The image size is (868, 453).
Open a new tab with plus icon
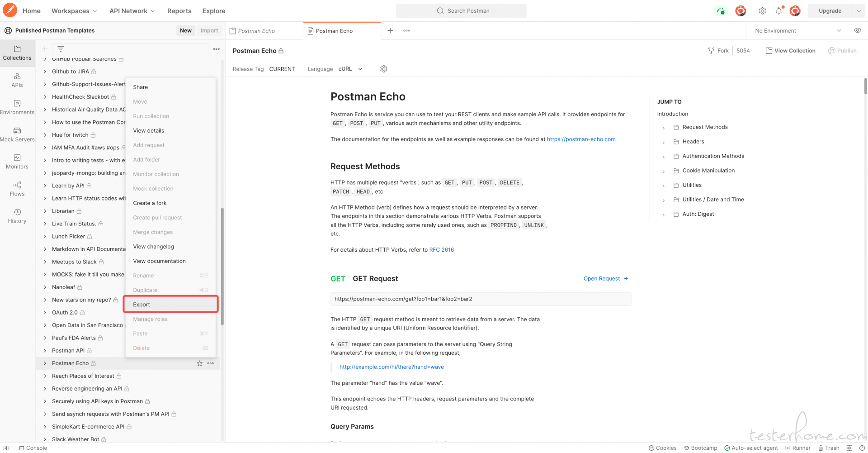(390, 31)
